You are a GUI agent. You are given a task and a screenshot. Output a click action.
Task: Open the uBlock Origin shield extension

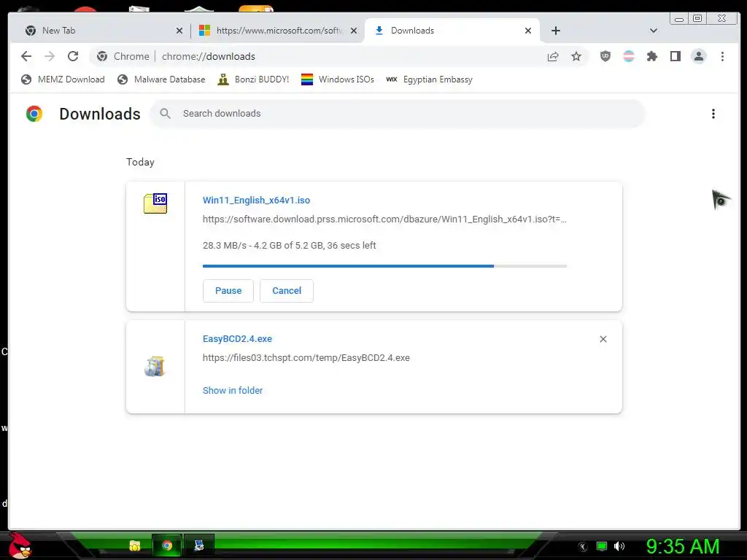(605, 56)
